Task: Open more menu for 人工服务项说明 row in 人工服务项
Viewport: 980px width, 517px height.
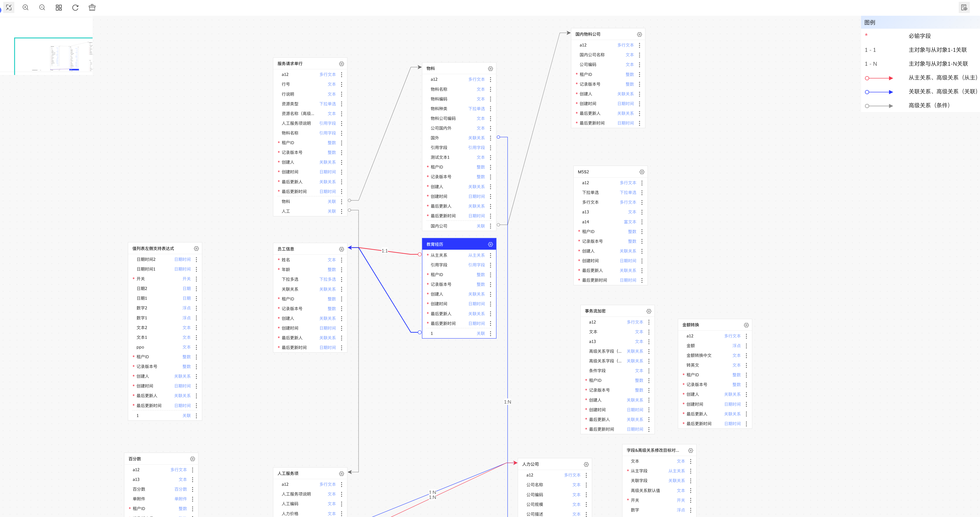Action: coord(341,494)
